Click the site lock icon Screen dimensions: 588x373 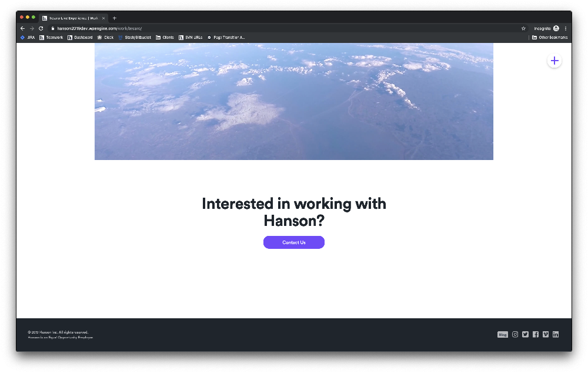point(53,28)
